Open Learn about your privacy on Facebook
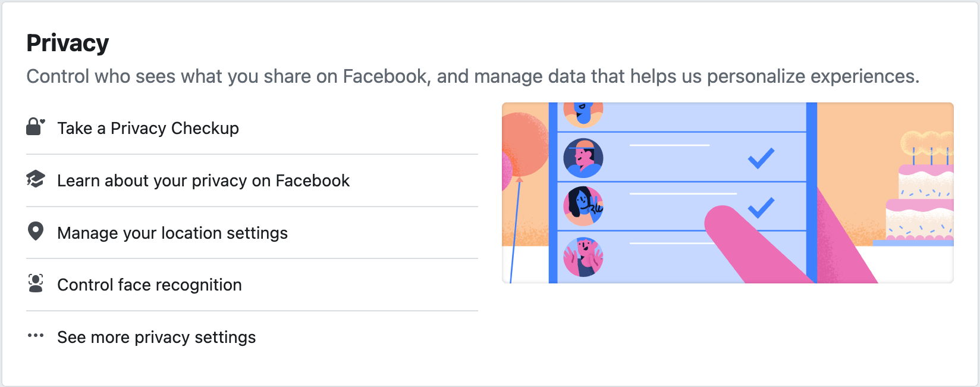 pyautogui.click(x=252, y=180)
